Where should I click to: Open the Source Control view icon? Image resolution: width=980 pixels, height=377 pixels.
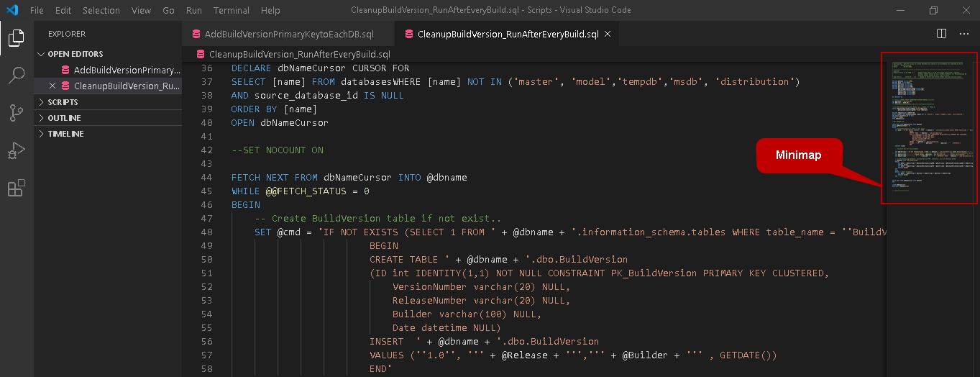(16, 113)
